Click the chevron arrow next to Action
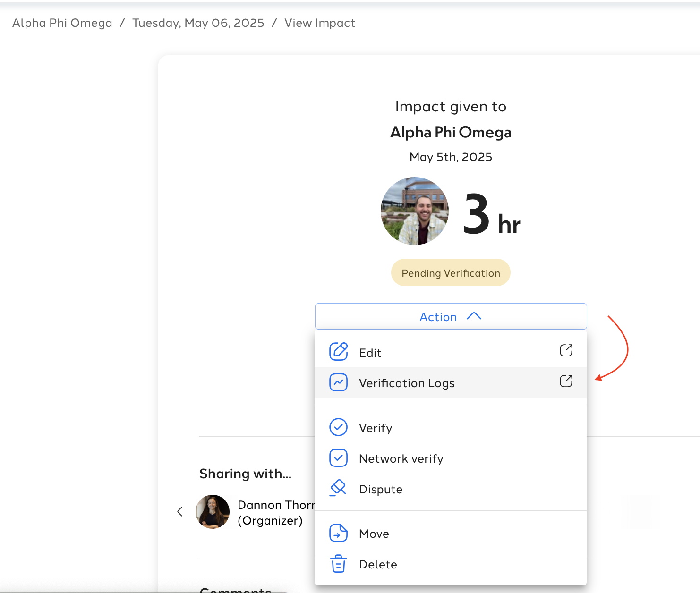700x593 pixels. click(474, 316)
